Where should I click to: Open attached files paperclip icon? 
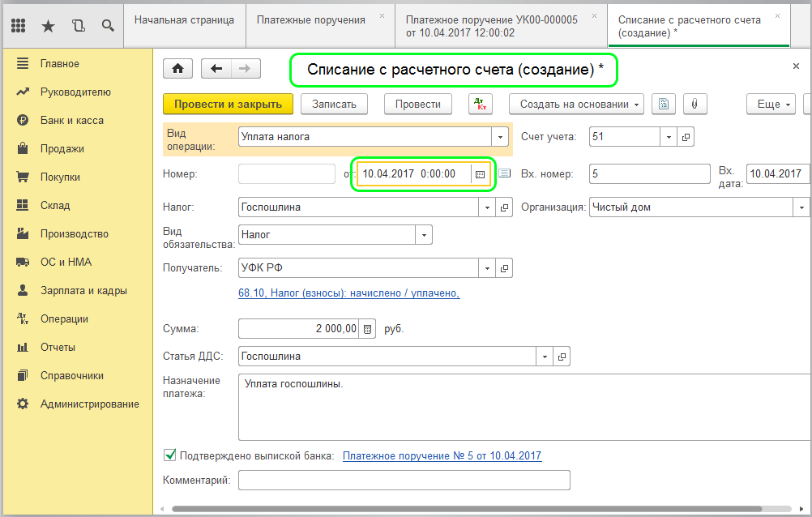pyautogui.click(x=695, y=104)
